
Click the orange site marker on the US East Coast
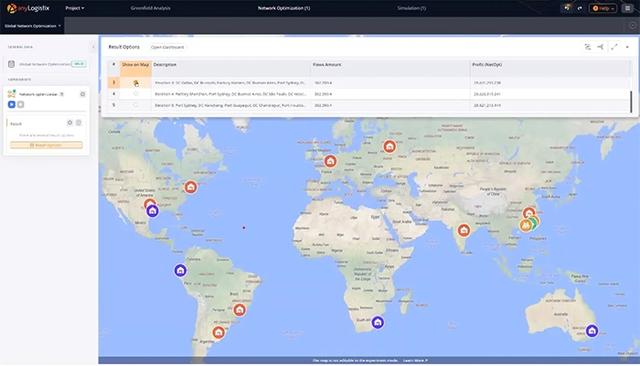coord(191,187)
